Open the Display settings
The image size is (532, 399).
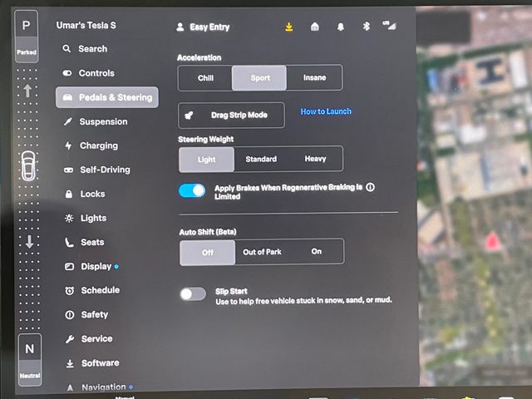pos(91,266)
